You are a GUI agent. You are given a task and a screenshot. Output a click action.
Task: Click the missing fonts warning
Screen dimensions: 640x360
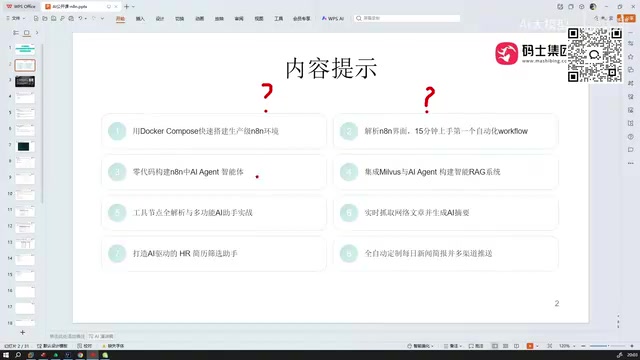coord(113,346)
